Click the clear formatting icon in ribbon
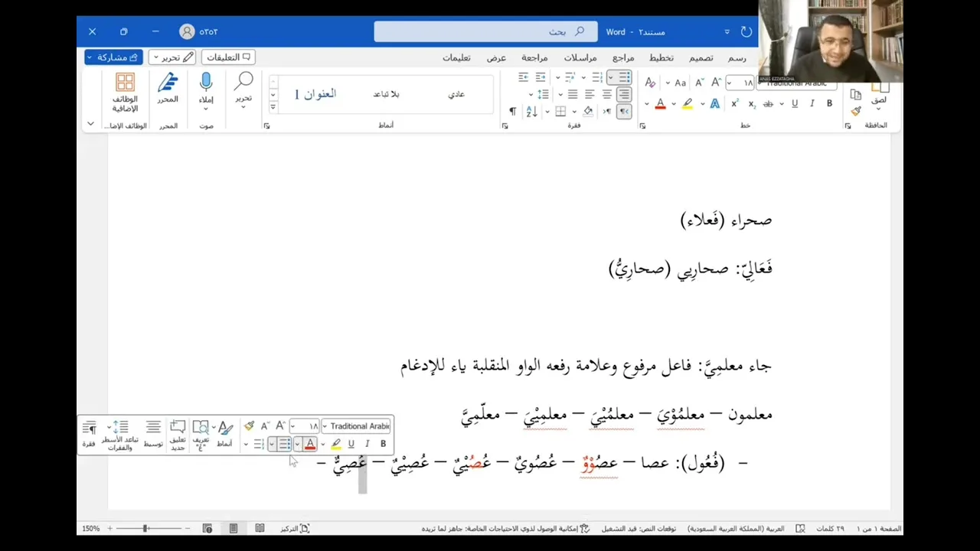Viewport: 980px width, 551px height. click(650, 83)
